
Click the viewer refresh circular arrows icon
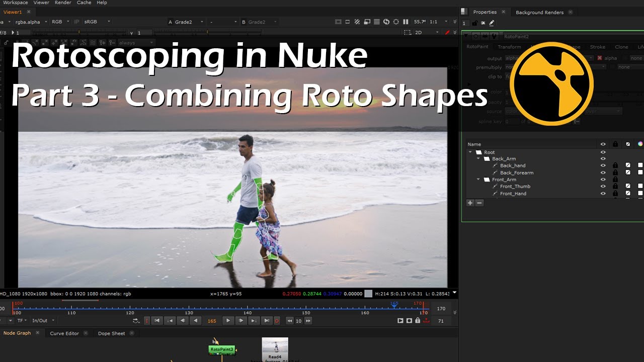[386, 22]
